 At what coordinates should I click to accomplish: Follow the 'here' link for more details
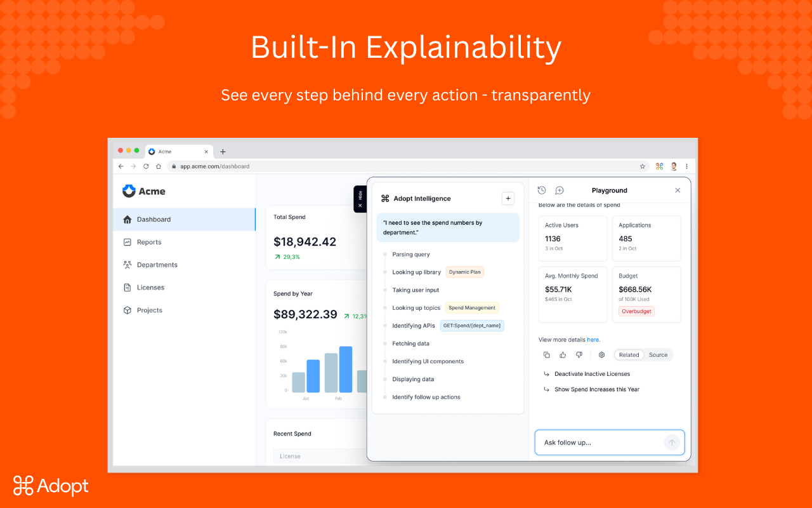coord(593,340)
